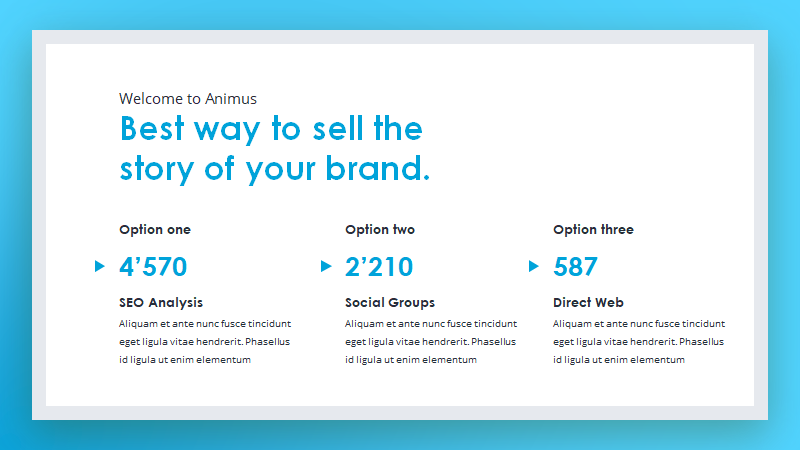Click the 587 statistic number
The height and width of the screenshot is (450, 800).
pos(575,266)
